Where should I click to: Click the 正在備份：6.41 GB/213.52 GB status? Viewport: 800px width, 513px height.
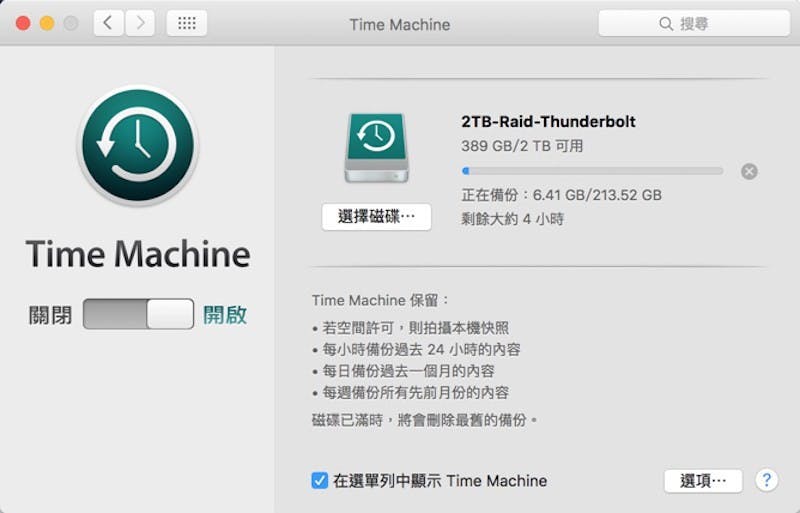tap(562, 195)
